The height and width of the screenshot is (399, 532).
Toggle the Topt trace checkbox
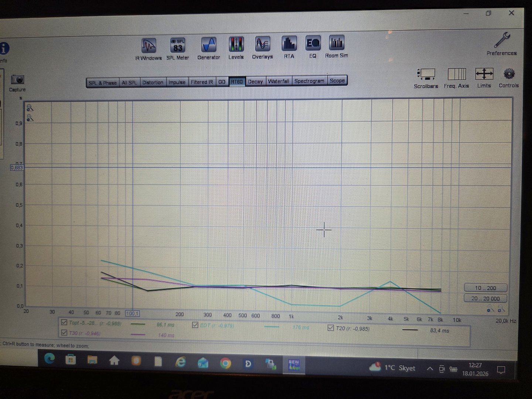click(x=64, y=322)
